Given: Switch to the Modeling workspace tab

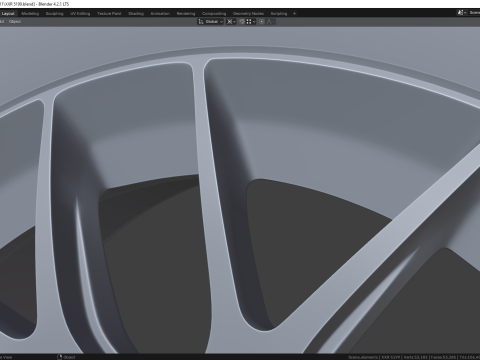Looking at the screenshot, I should pos(30,14).
